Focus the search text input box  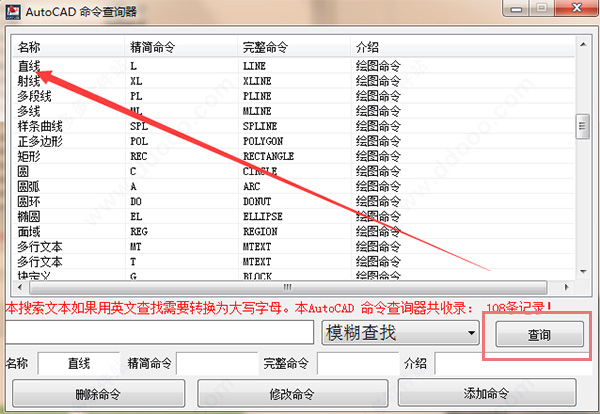pos(160,332)
